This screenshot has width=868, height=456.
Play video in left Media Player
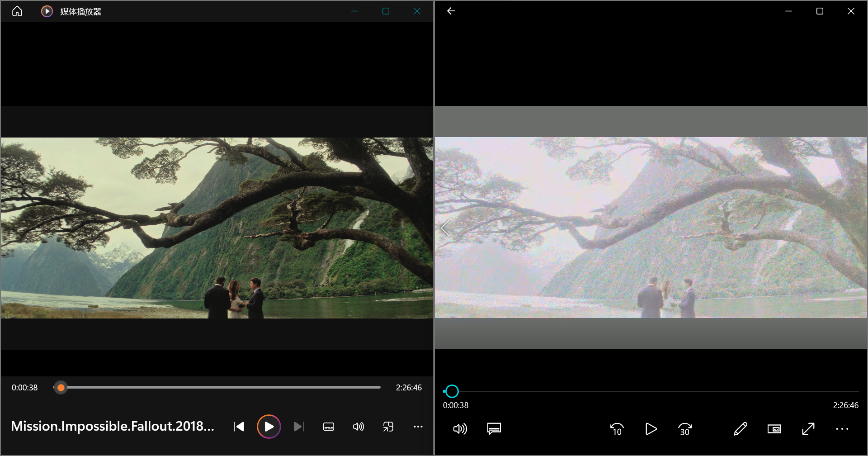coord(269,427)
